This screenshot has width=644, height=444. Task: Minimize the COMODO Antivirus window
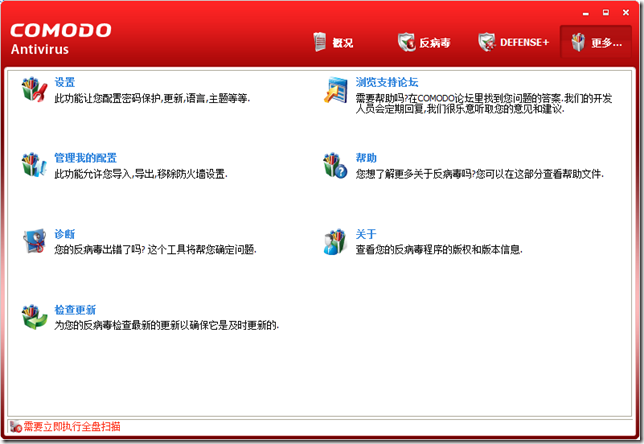[x=586, y=13]
